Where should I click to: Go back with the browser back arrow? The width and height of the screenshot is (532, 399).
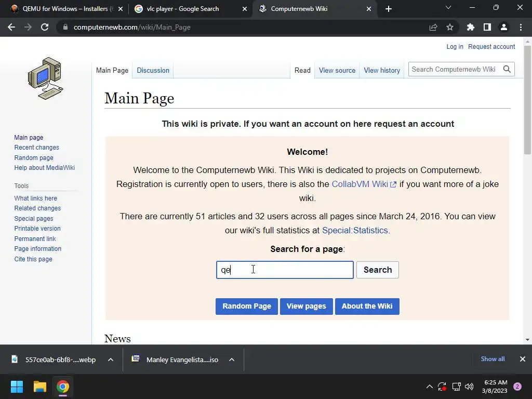[x=11, y=27]
